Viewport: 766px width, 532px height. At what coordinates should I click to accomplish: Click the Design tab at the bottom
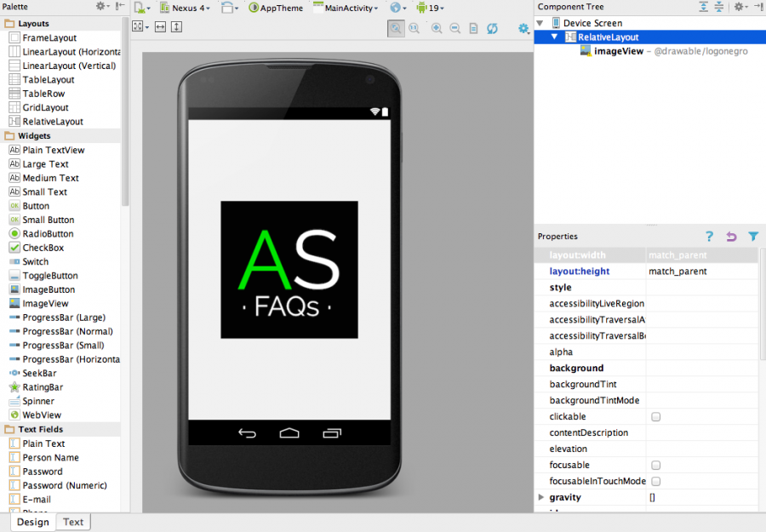[31, 522]
